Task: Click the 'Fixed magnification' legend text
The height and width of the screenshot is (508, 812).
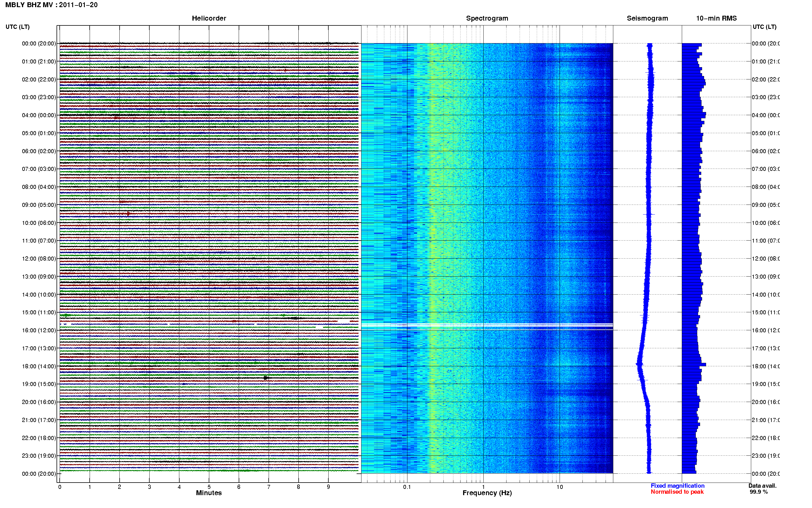Action: tap(678, 486)
